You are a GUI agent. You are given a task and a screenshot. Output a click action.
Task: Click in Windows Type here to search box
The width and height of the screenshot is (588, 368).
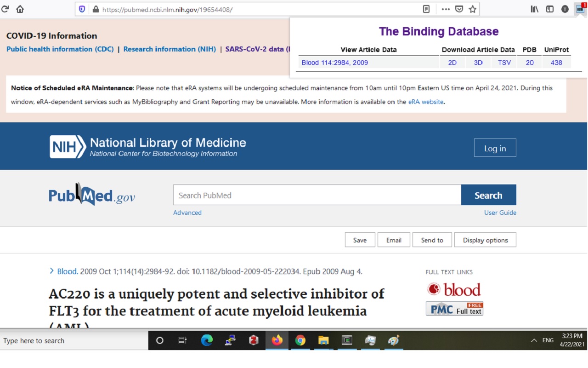pyautogui.click(x=74, y=340)
